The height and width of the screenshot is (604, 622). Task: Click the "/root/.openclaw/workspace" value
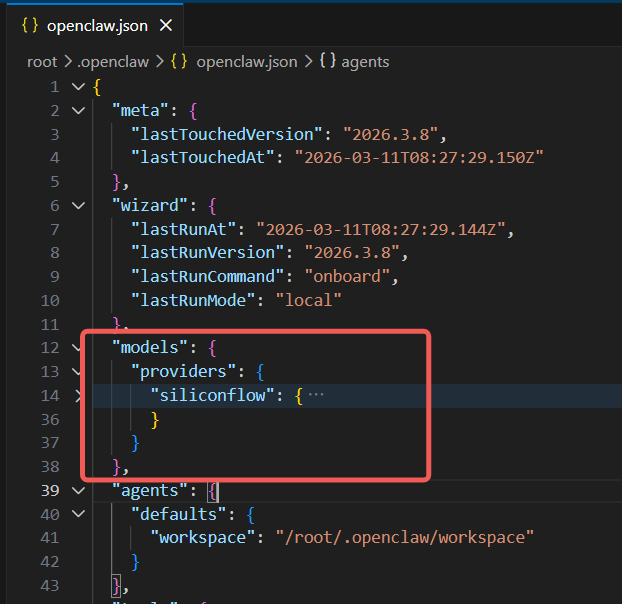405,538
